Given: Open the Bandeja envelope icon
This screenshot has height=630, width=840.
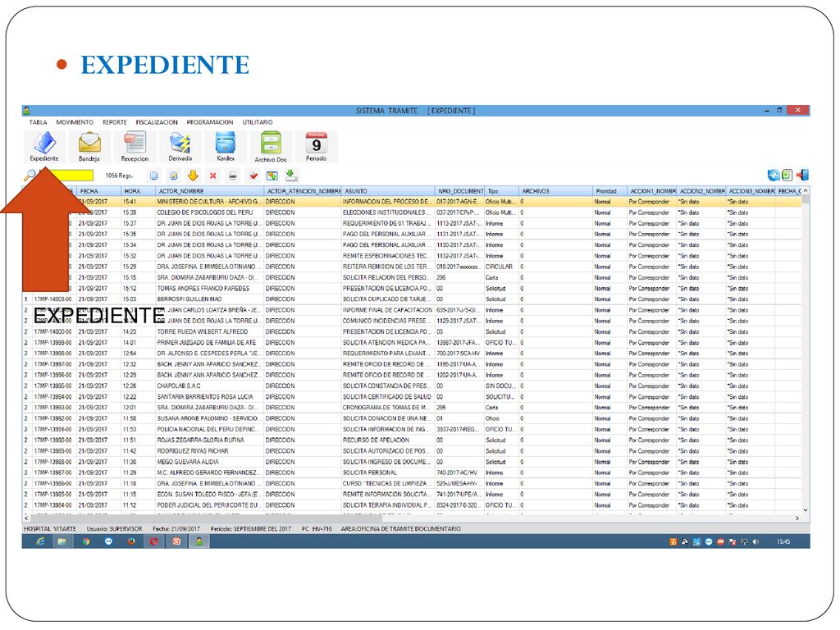Looking at the screenshot, I should [x=89, y=147].
